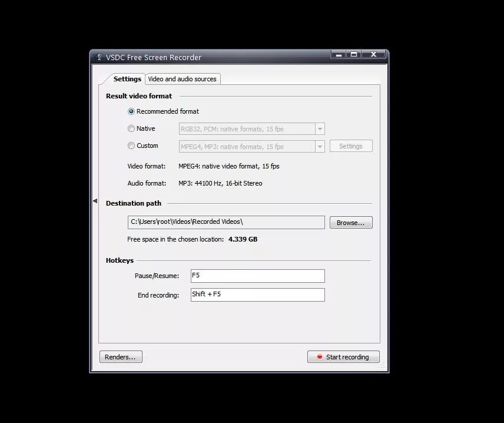
Task: Collapse the window using the left-edge arrow
Action: tap(95, 200)
